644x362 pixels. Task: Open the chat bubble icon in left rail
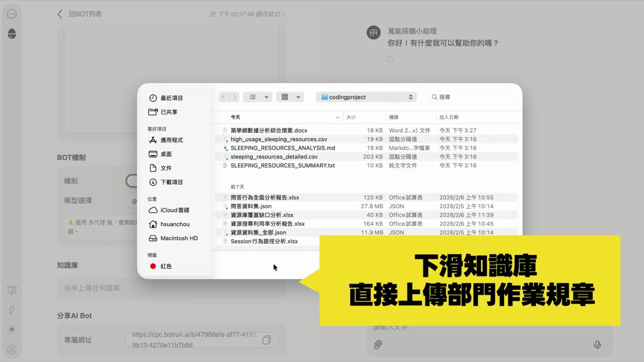click(x=12, y=14)
